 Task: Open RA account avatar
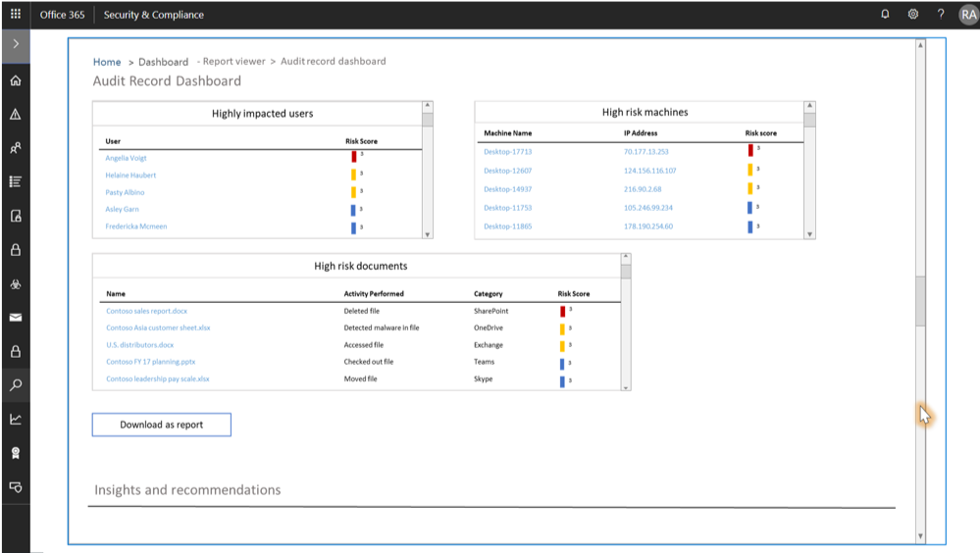click(x=968, y=15)
